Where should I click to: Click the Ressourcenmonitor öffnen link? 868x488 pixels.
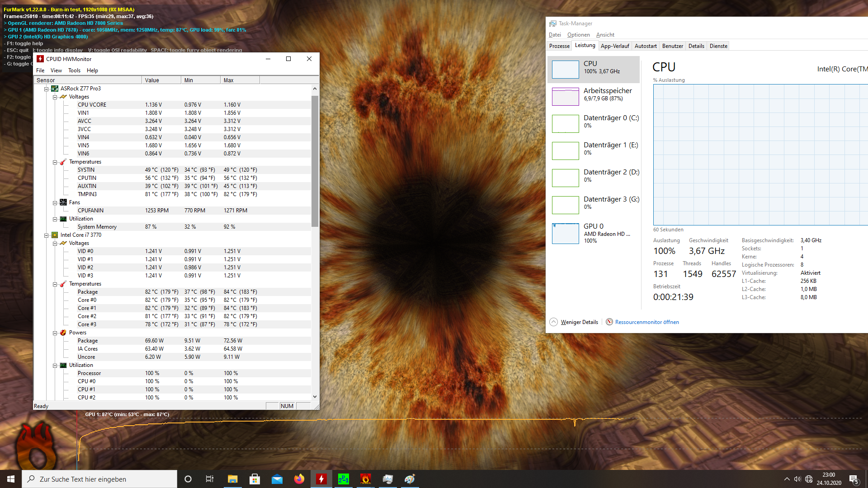click(646, 322)
